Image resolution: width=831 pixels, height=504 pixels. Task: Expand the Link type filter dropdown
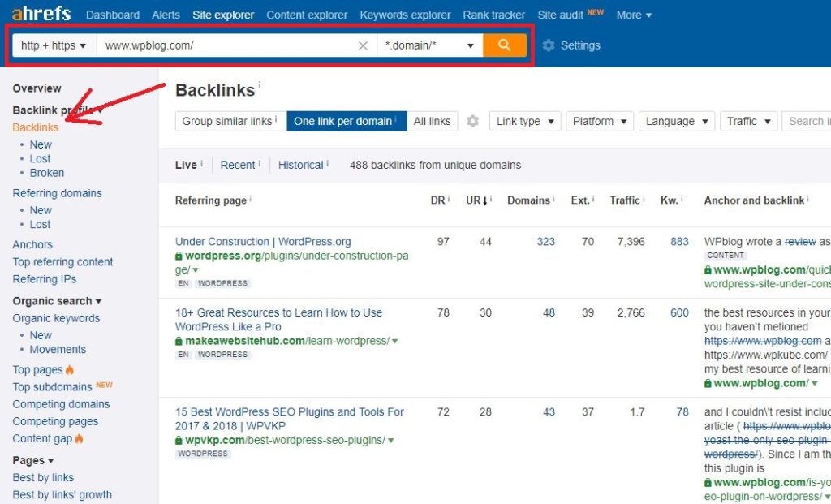525,121
